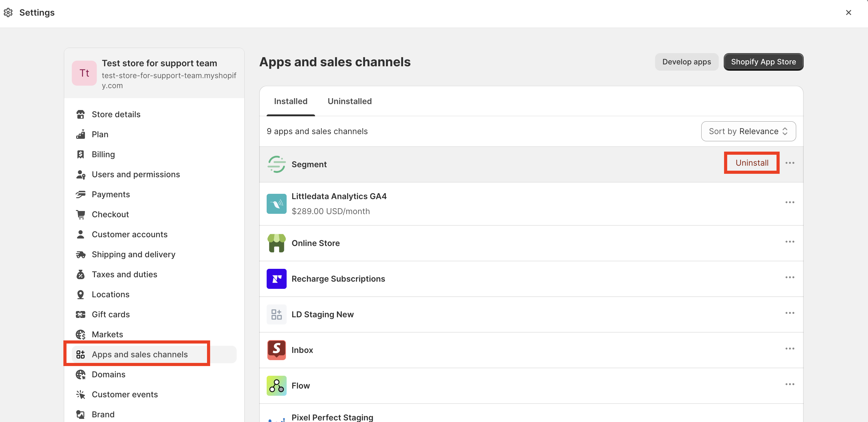Click the Inbox app icon
868x422 pixels.
[276, 350]
